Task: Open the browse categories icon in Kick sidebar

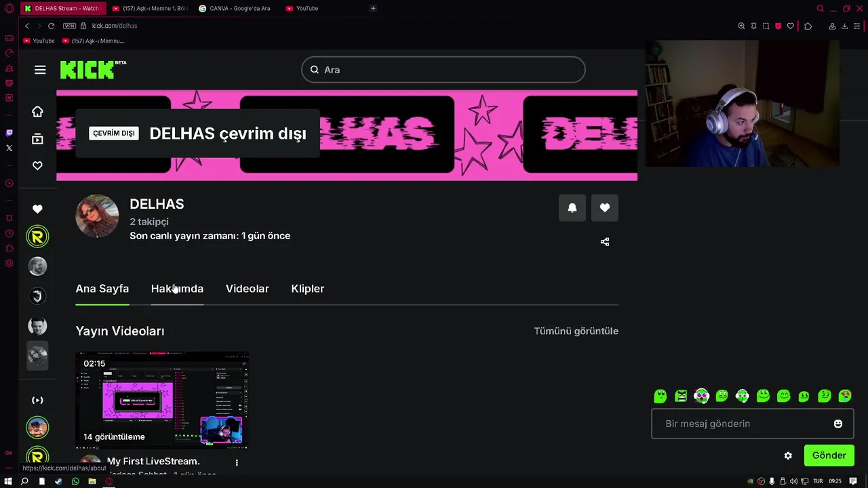Action: coord(37,138)
